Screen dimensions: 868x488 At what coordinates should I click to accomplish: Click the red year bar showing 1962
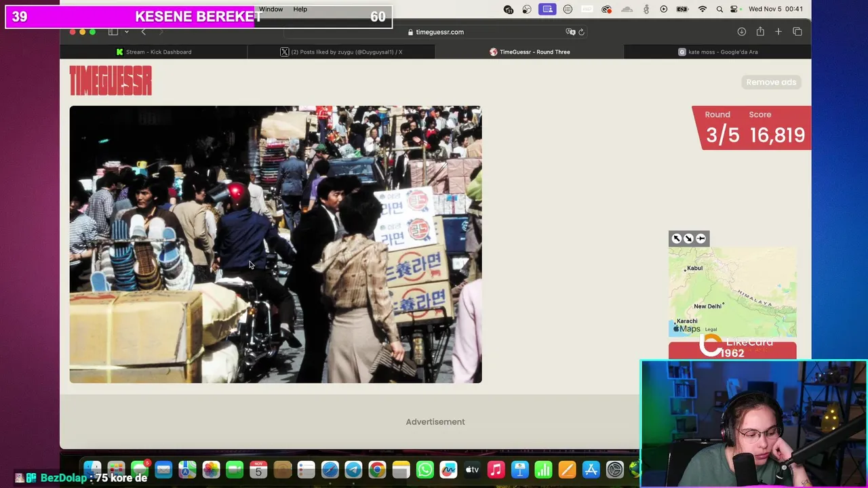click(x=732, y=350)
